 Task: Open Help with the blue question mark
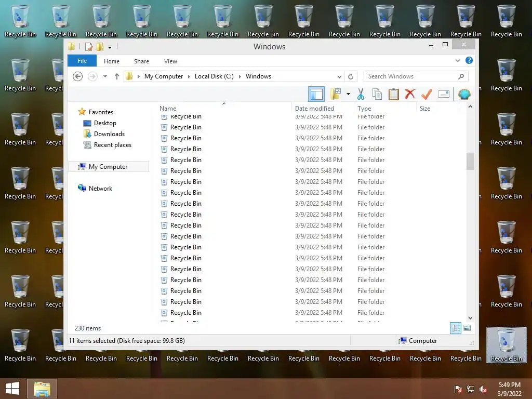pos(469,60)
